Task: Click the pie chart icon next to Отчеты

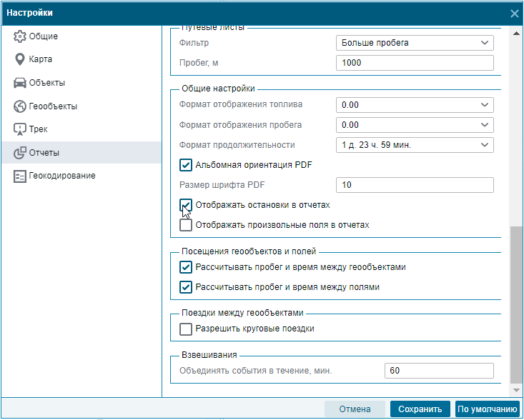Action: pos(20,153)
